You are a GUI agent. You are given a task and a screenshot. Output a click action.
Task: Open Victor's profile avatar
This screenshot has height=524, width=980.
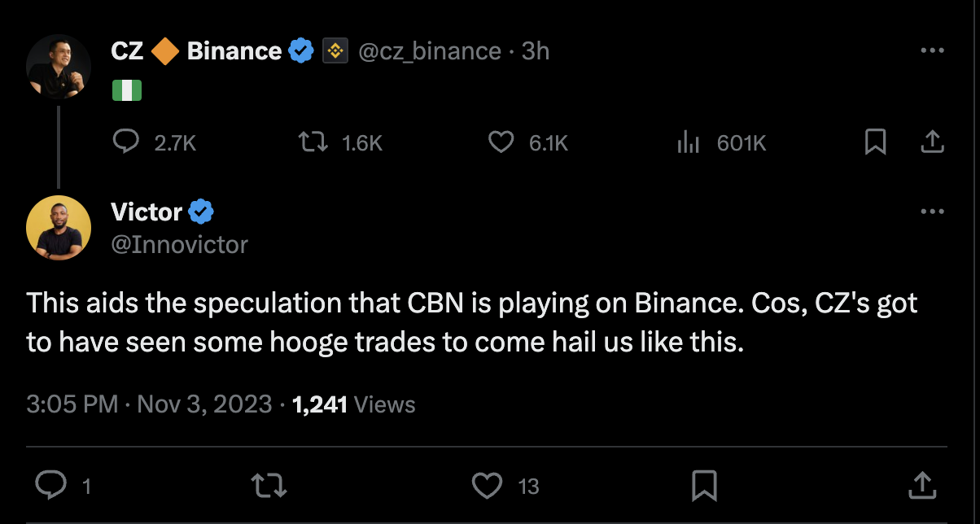point(59,228)
